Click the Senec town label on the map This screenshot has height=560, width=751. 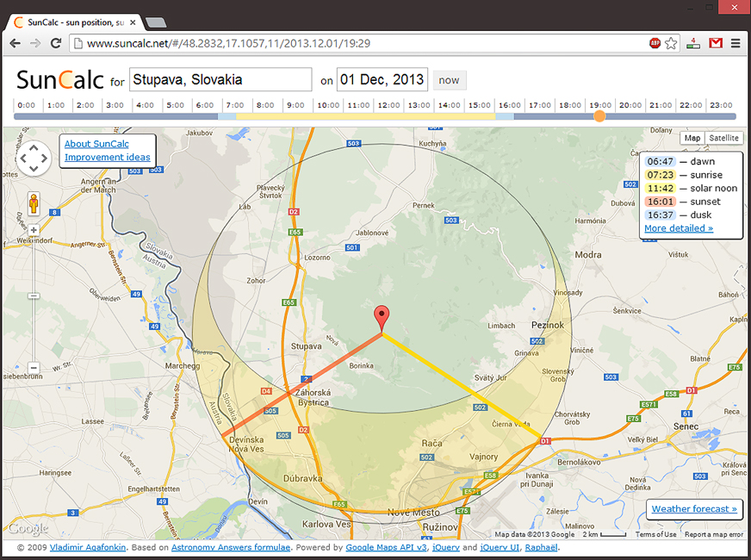(x=686, y=426)
